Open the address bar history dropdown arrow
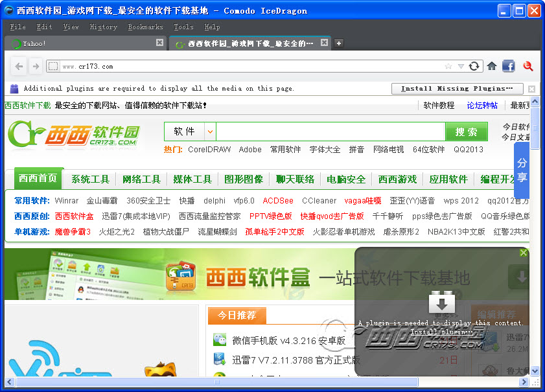Screen dimensions: 545x392 (x=461, y=66)
